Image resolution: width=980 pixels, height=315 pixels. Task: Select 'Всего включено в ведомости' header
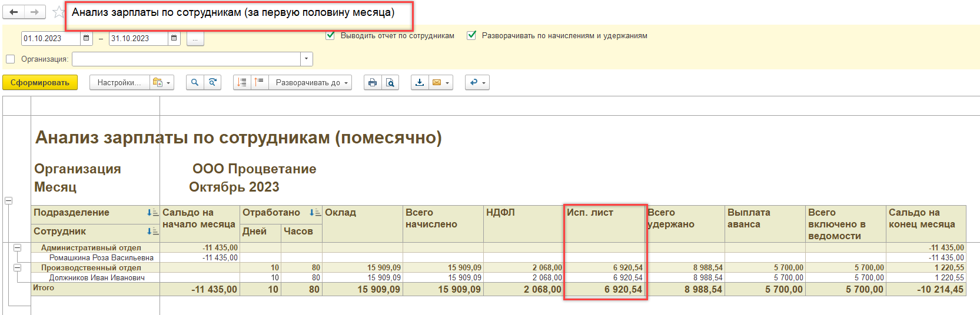pyautogui.click(x=846, y=224)
